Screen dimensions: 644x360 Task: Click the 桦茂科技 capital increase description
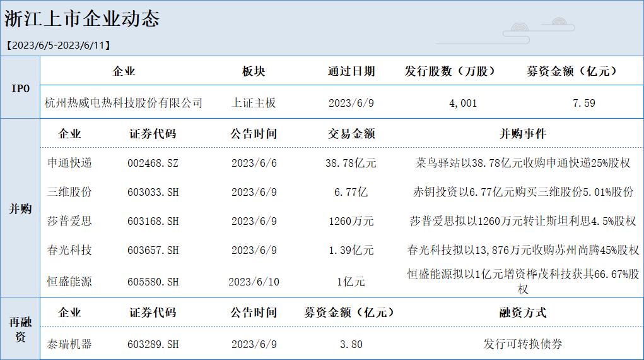522,282
